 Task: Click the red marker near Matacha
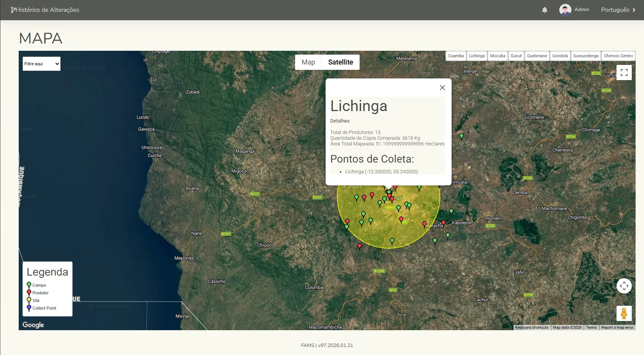click(x=424, y=224)
